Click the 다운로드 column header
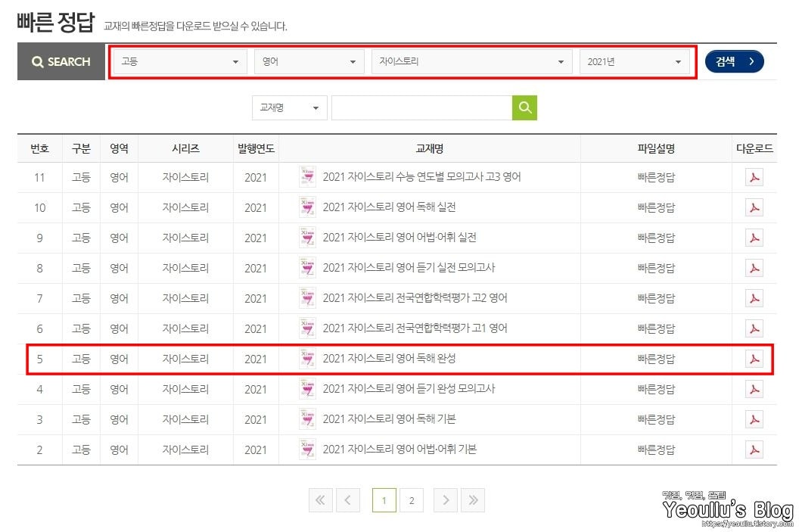 pos(754,148)
